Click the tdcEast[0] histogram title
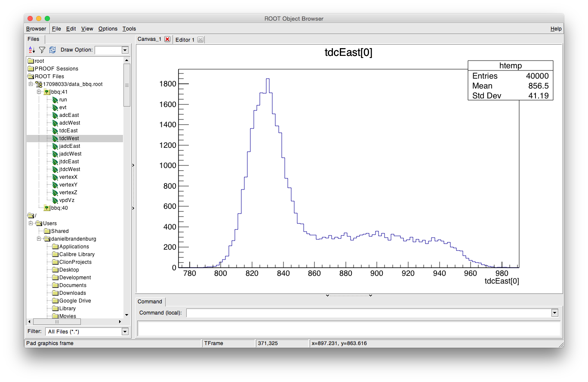 [x=348, y=53]
